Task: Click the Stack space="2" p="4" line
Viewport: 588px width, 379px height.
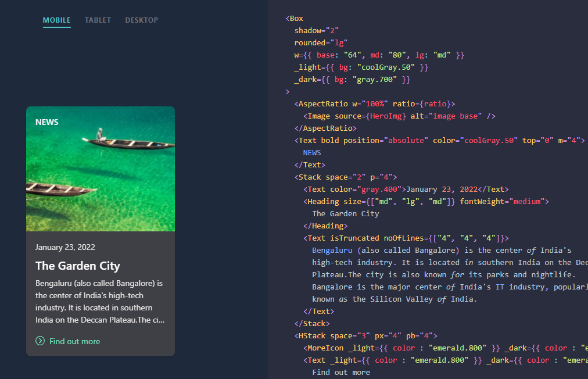Action: tap(345, 177)
